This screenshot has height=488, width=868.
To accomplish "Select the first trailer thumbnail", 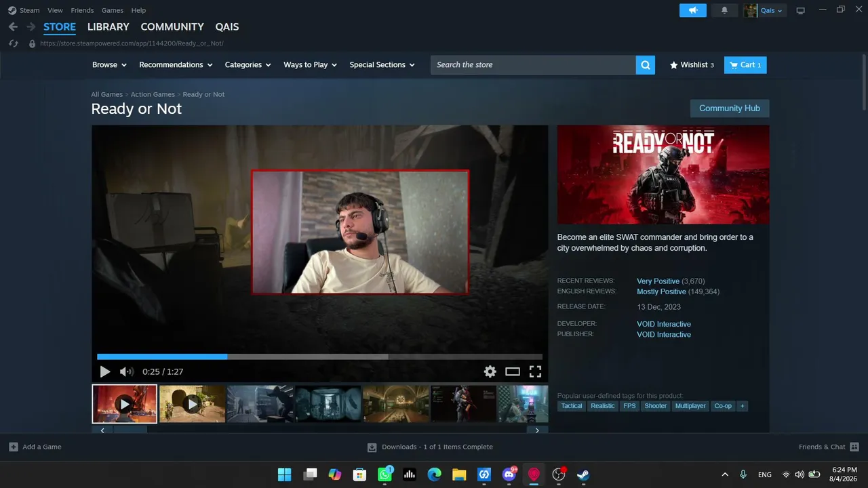I will 124,404.
